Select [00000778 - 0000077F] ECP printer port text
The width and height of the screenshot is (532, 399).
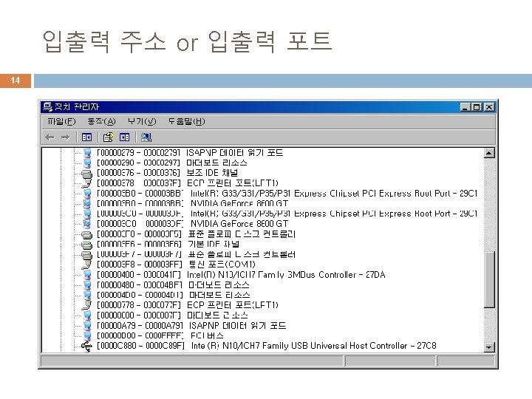(x=188, y=305)
